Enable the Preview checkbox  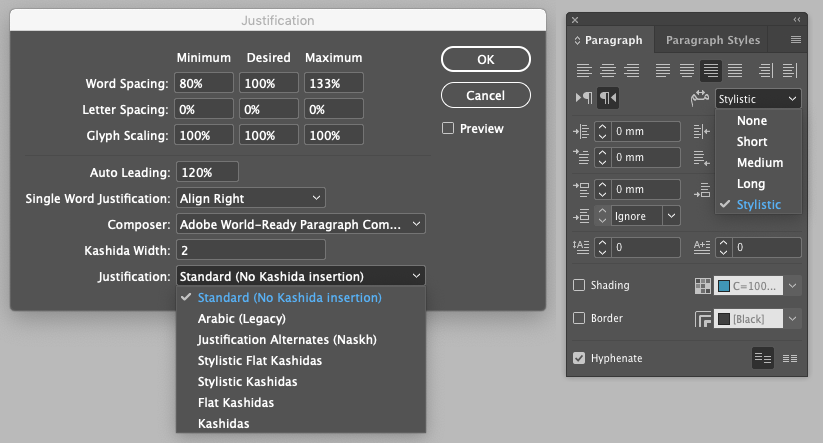click(x=448, y=128)
